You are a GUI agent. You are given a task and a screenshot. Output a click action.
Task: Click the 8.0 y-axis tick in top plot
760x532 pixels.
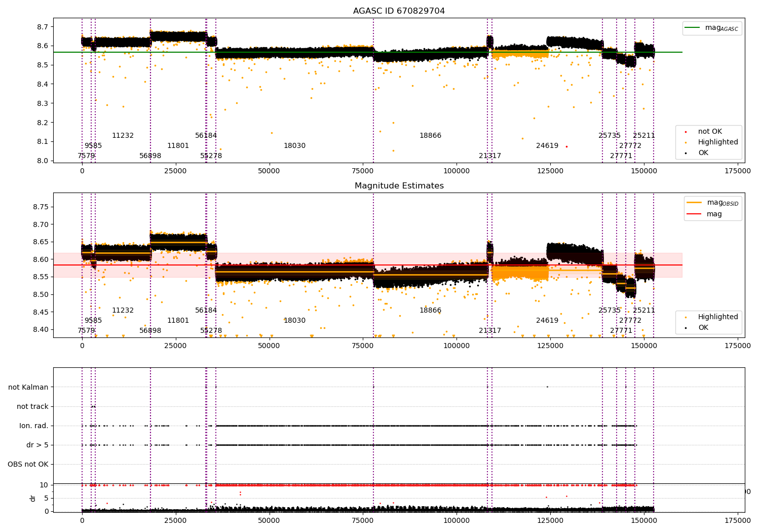(x=43, y=161)
